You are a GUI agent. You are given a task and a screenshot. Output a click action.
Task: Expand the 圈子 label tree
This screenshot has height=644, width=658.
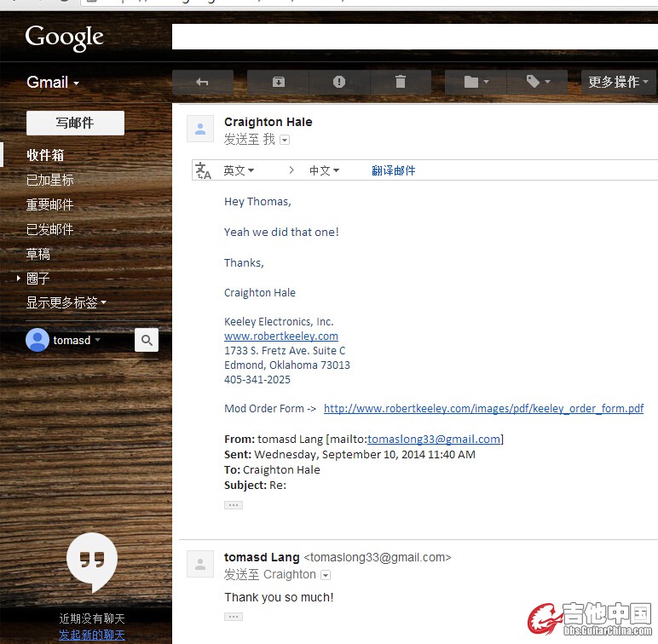(x=19, y=278)
